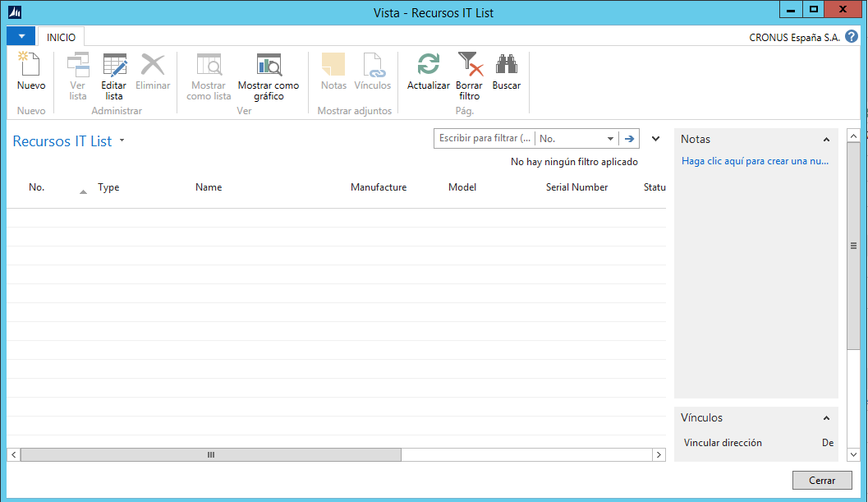Image resolution: width=868 pixels, height=502 pixels.
Task: Click link to create a new note
Action: coord(755,161)
